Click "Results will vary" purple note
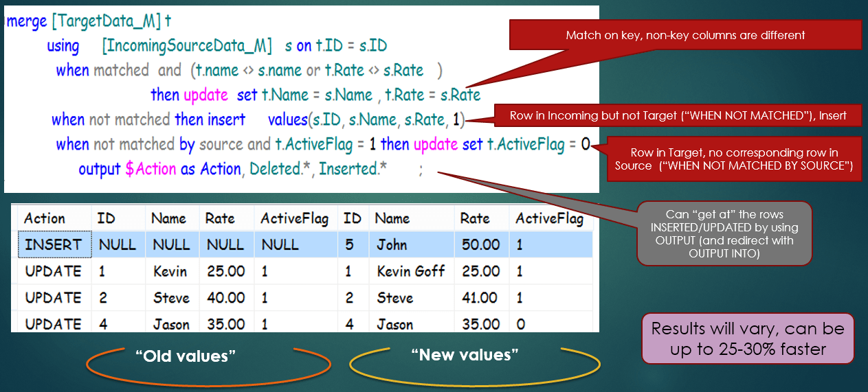 pyautogui.click(x=748, y=338)
